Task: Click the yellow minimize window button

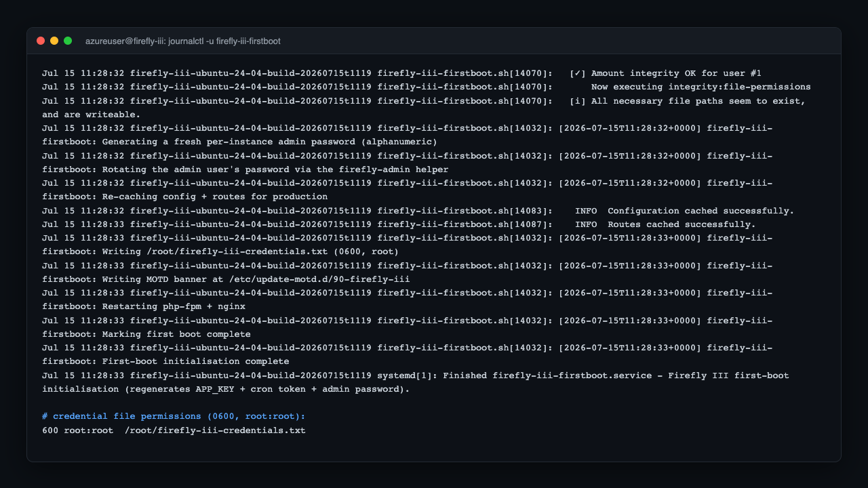Action: [54, 41]
